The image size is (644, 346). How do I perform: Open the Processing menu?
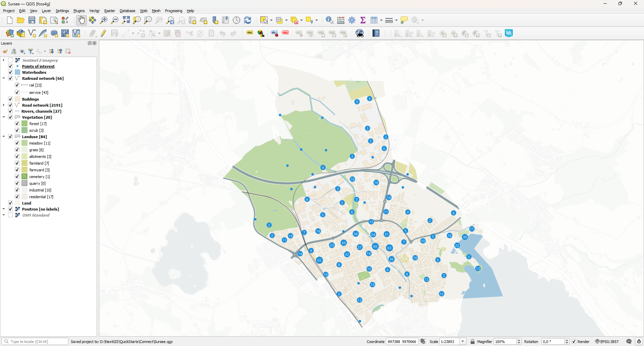click(x=173, y=11)
